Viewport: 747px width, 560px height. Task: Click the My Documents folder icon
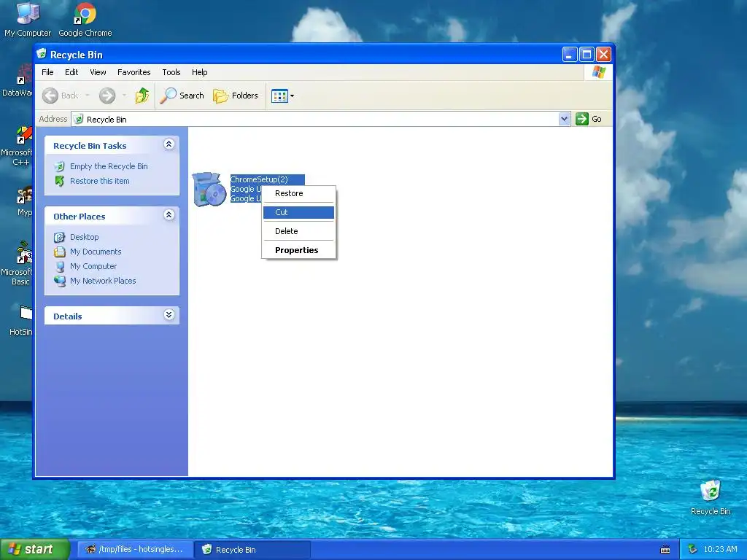60,252
